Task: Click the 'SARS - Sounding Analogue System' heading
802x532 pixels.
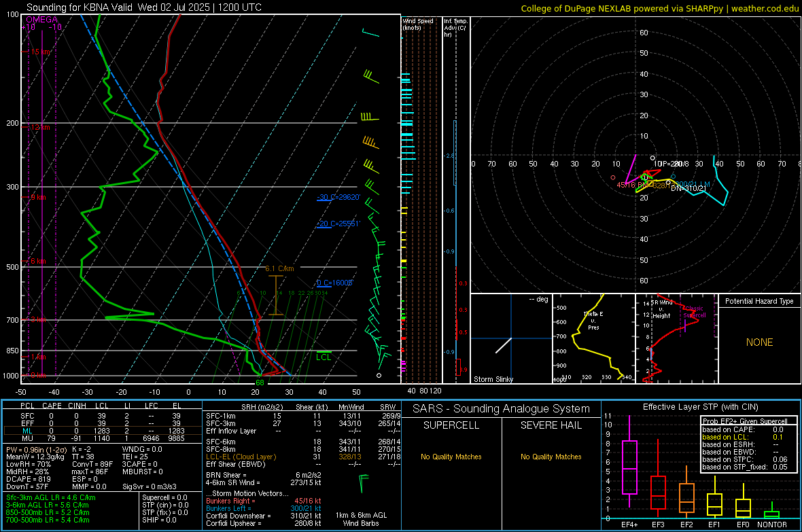Action: [x=502, y=408]
